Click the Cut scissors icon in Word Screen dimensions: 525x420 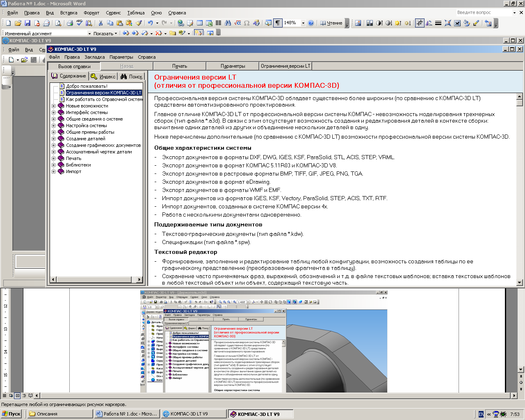click(100, 23)
